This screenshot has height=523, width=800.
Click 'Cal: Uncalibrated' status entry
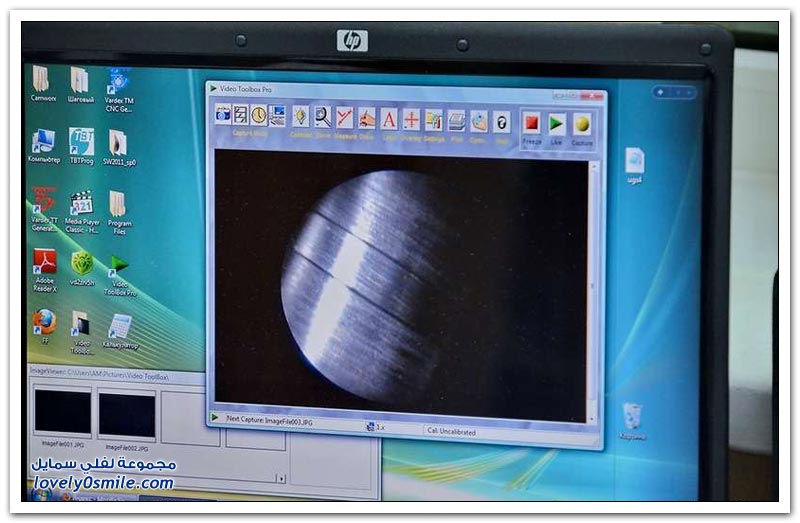[x=452, y=431]
